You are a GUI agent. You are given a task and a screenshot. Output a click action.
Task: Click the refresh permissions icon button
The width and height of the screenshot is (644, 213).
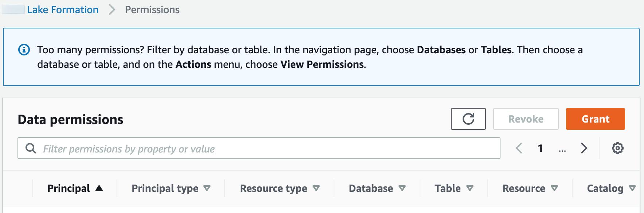pyautogui.click(x=468, y=119)
